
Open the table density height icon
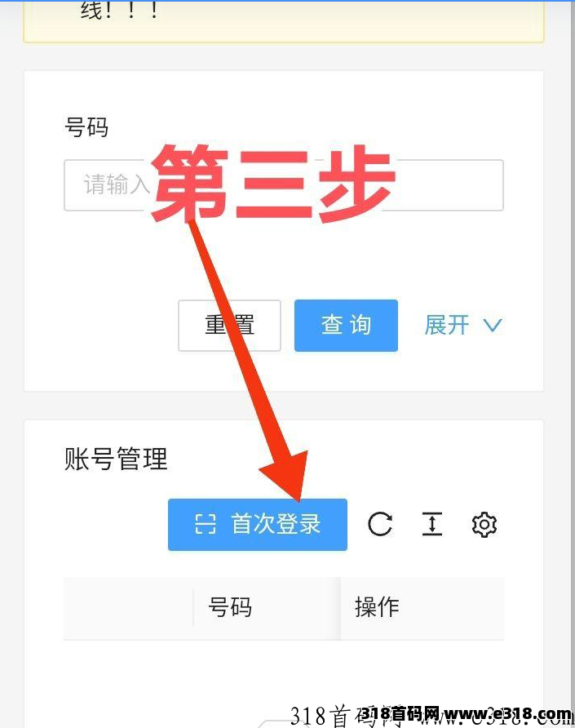tap(432, 525)
